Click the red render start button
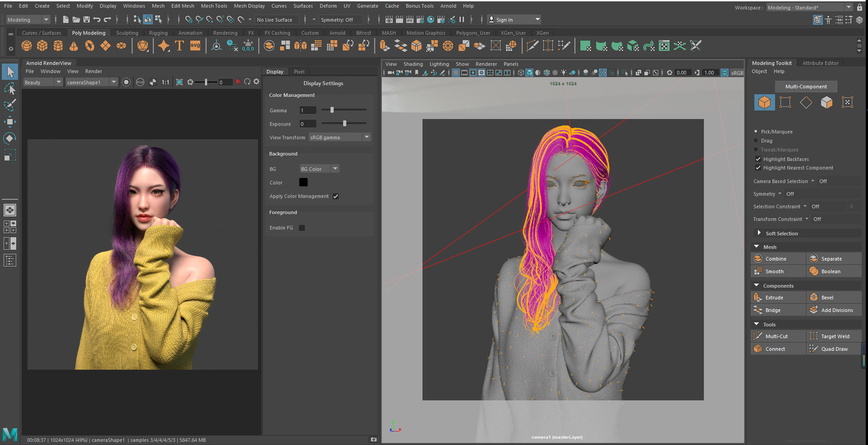 tap(238, 82)
